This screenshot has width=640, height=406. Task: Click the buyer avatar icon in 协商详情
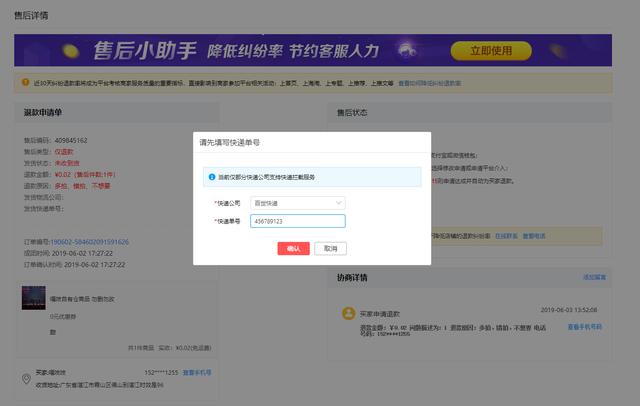click(349, 314)
